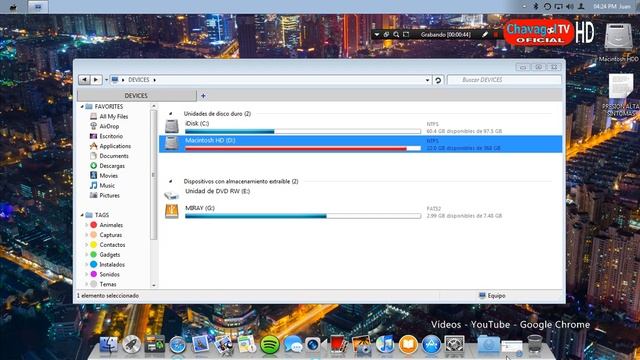
Task: Select the Unidad de DVD RW (E:) drive
Action: click(x=217, y=191)
